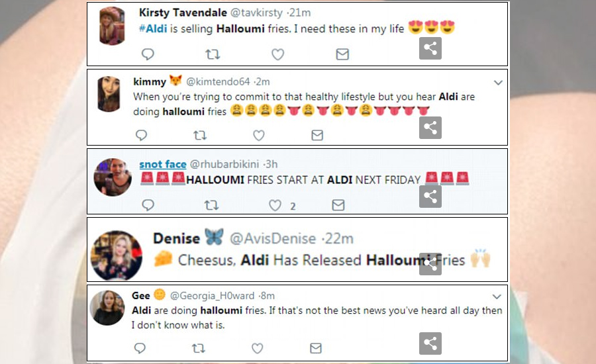Open Denise's profile picture
Screen dimensions: 596x364
[117, 255]
